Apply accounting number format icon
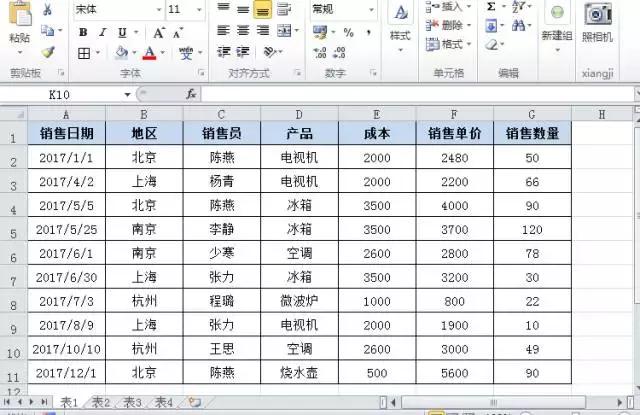 [x=320, y=32]
